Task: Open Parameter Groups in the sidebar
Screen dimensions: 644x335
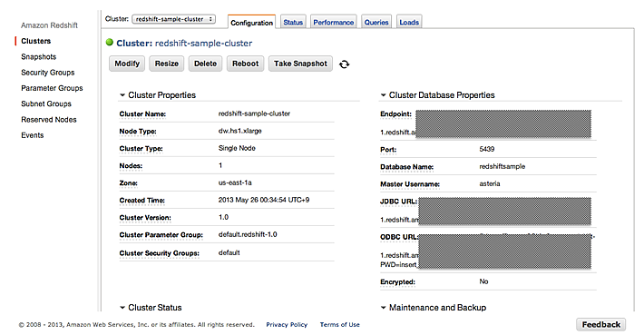Action: click(53, 88)
